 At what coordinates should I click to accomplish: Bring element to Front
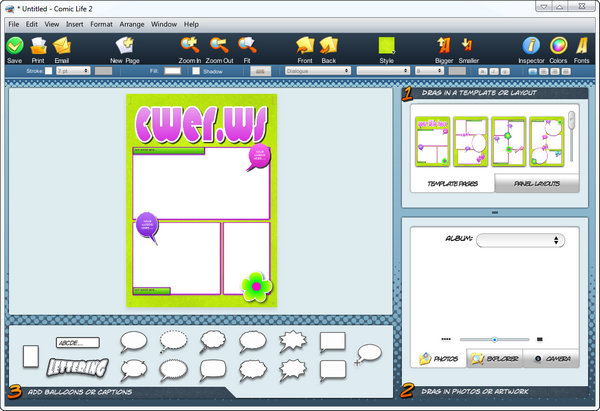point(305,45)
